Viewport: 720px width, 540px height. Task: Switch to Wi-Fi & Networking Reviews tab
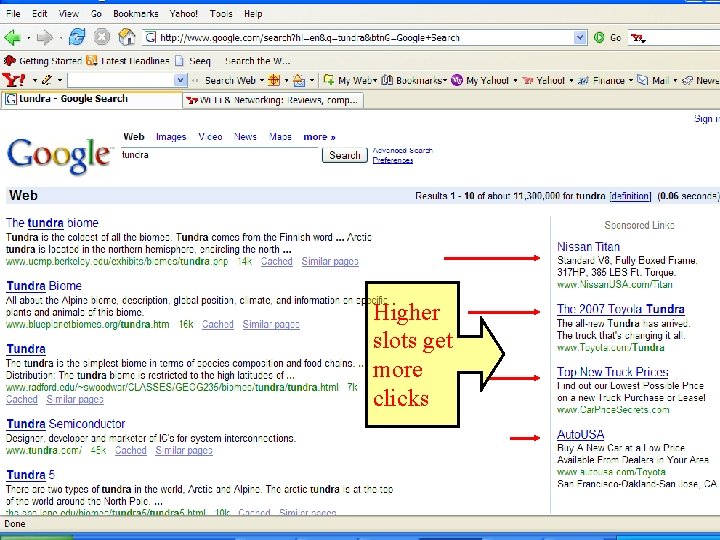(274, 100)
